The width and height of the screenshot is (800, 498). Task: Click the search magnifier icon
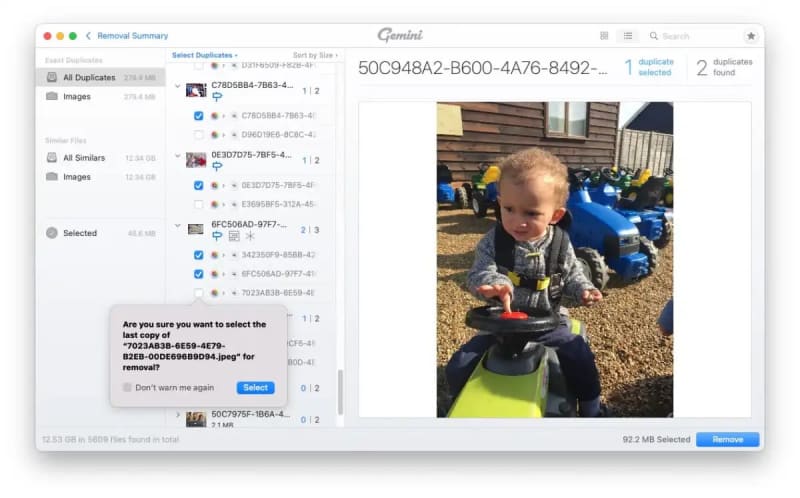tap(654, 36)
